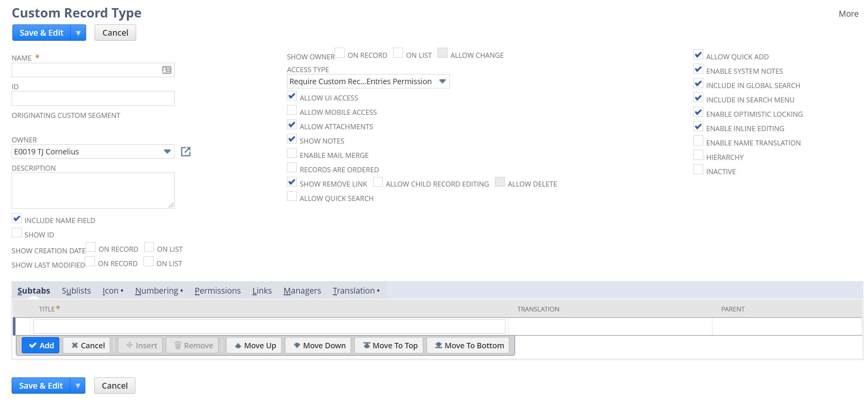Select the Subtabs tab
Screen dimensions: 868x403
coord(34,291)
